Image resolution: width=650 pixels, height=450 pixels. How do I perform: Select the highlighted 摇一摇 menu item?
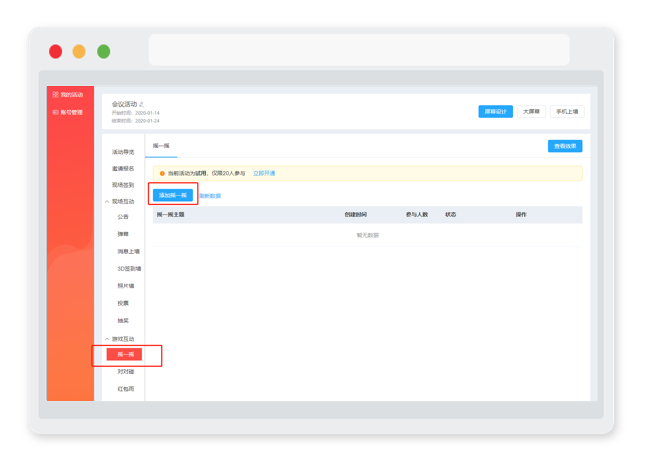click(124, 354)
